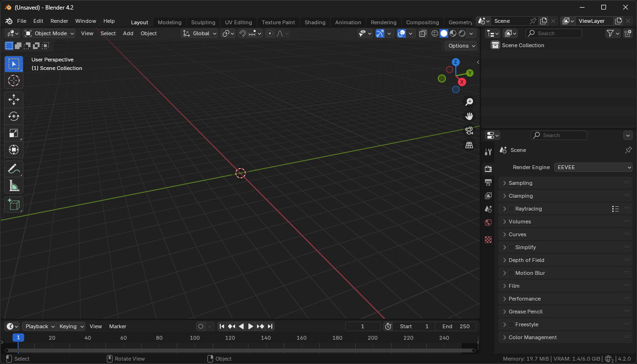Tick the Freestyle checkbox
637x364 pixels.
click(x=511, y=324)
